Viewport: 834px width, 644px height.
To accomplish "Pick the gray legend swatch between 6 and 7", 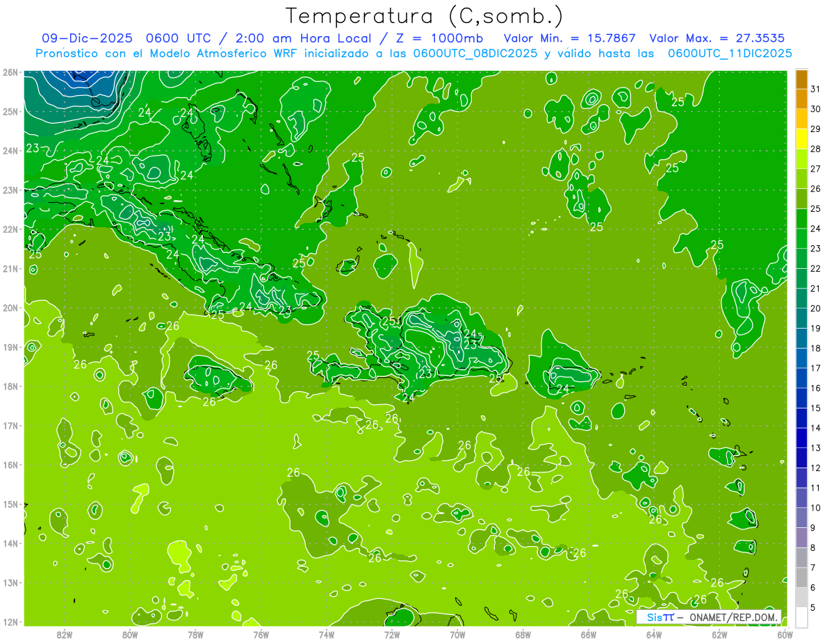I will (x=801, y=577).
